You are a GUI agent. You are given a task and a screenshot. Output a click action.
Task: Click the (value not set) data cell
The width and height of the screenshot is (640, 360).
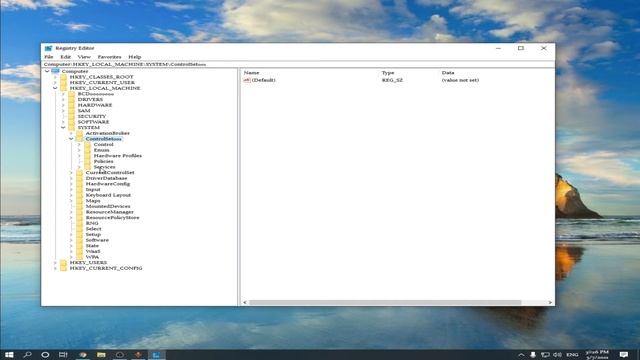(460, 80)
